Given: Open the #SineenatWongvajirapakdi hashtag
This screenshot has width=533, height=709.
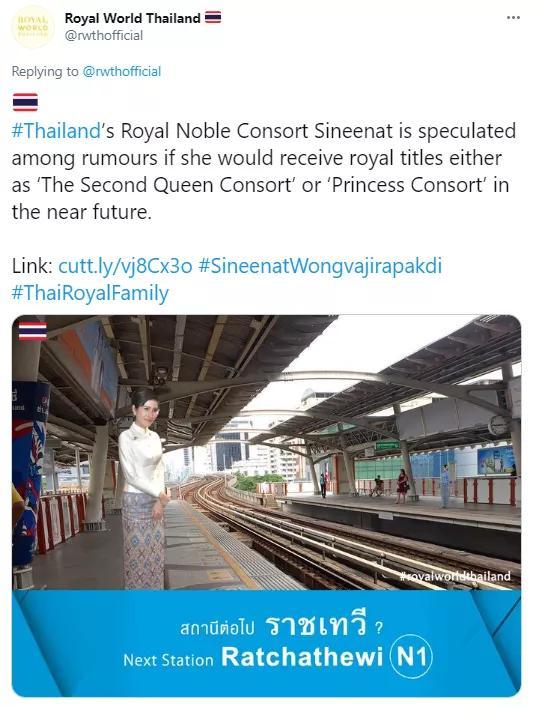Looking at the screenshot, I should (320, 266).
